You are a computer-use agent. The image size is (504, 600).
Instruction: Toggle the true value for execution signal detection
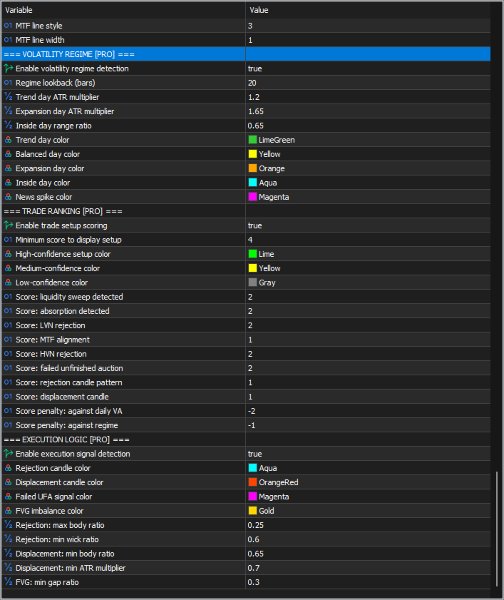click(255, 454)
